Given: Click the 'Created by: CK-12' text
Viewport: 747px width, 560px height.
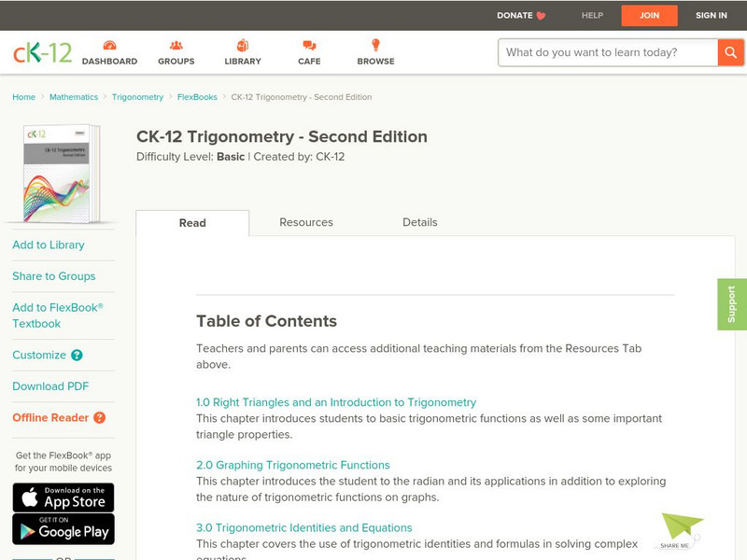Looking at the screenshot, I should (299, 157).
